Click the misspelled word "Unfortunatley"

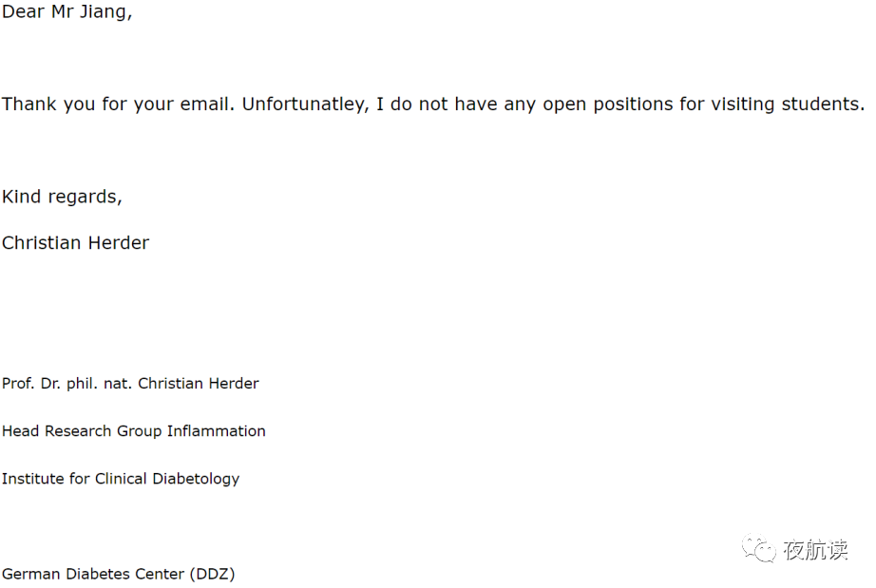[304, 104]
